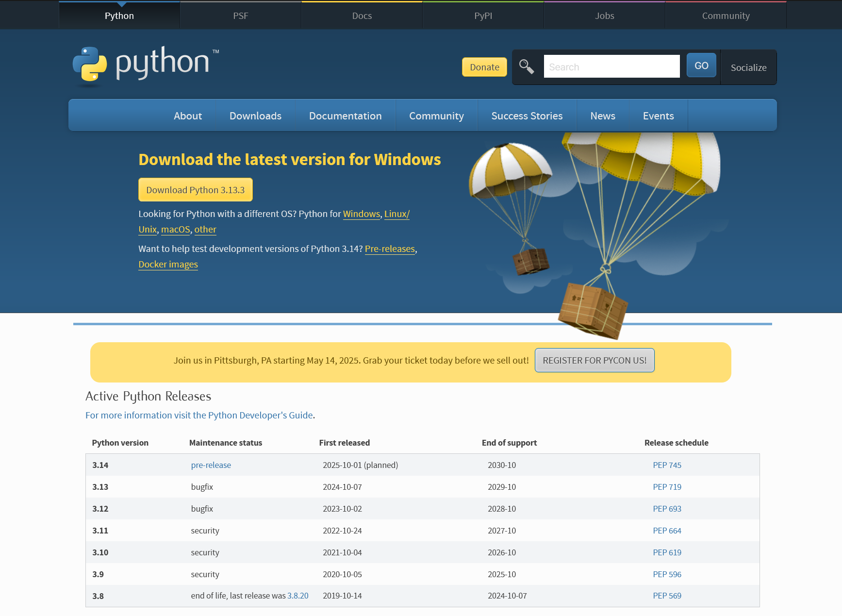Click the Download the latest version for Windows heading
Viewport: 842px width, 616px height.
click(x=290, y=159)
